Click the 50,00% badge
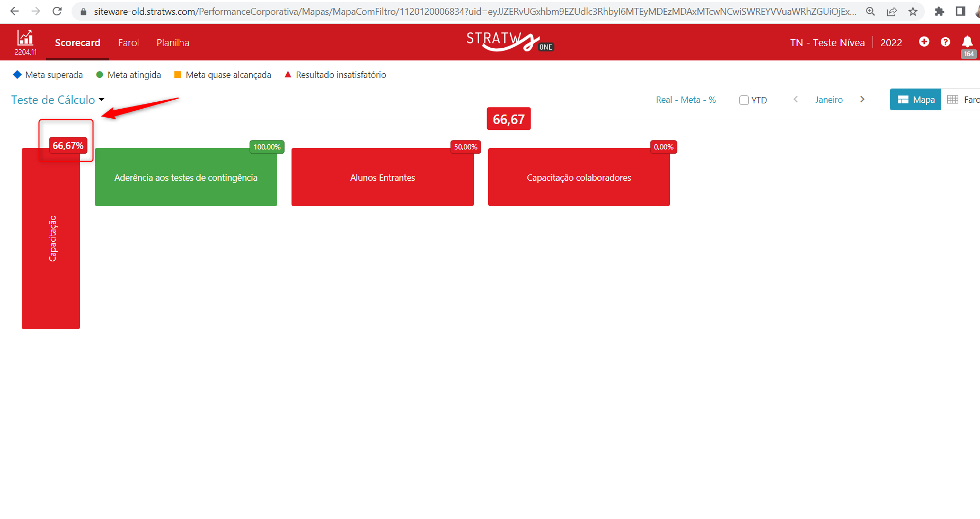The width and height of the screenshot is (980, 519). coord(465,147)
